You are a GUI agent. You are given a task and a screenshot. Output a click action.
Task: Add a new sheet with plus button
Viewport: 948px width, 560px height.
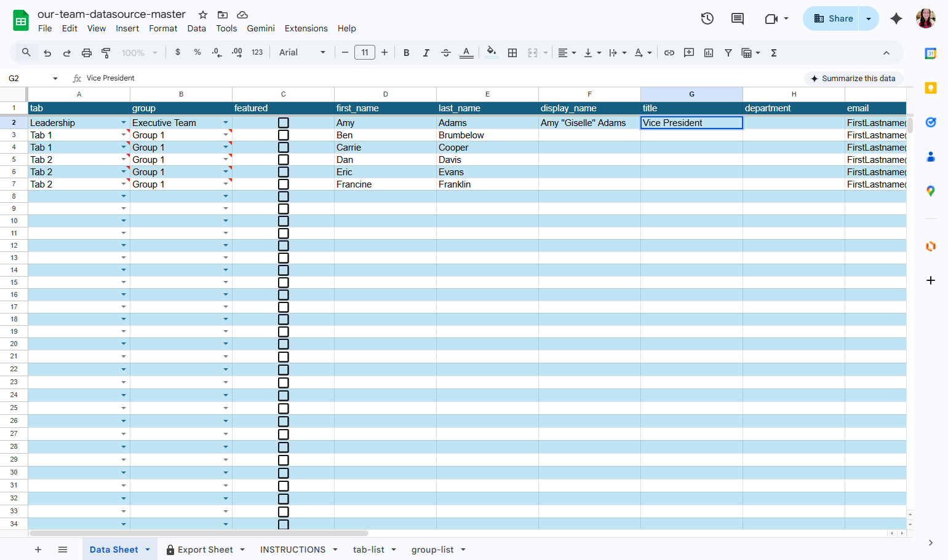tap(38, 550)
